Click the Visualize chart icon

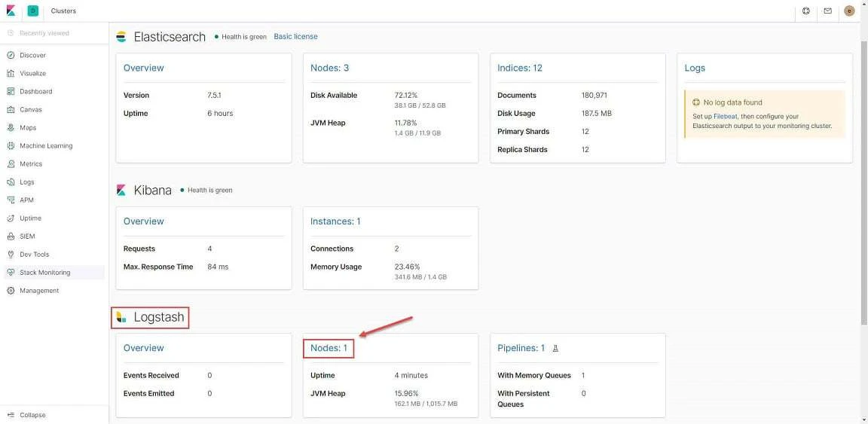11,74
